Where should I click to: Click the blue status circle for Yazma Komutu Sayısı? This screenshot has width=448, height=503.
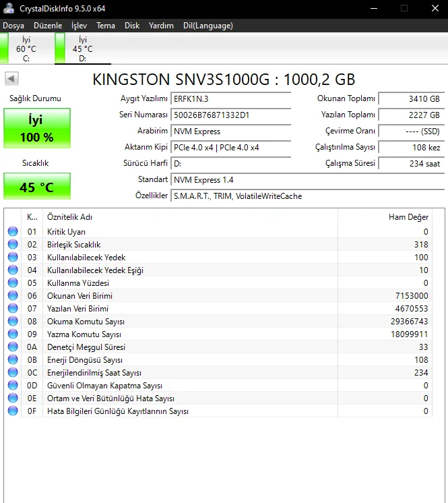[x=13, y=334]
